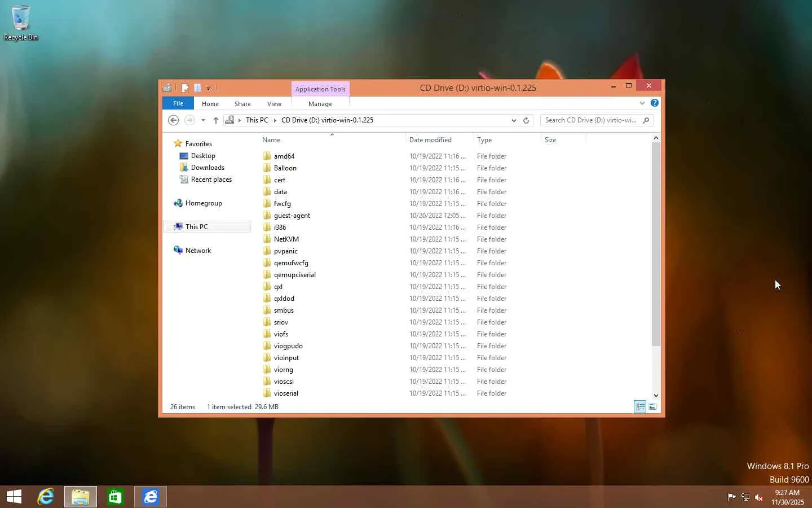Select the guest-agent folder icon

coord(267,215)
